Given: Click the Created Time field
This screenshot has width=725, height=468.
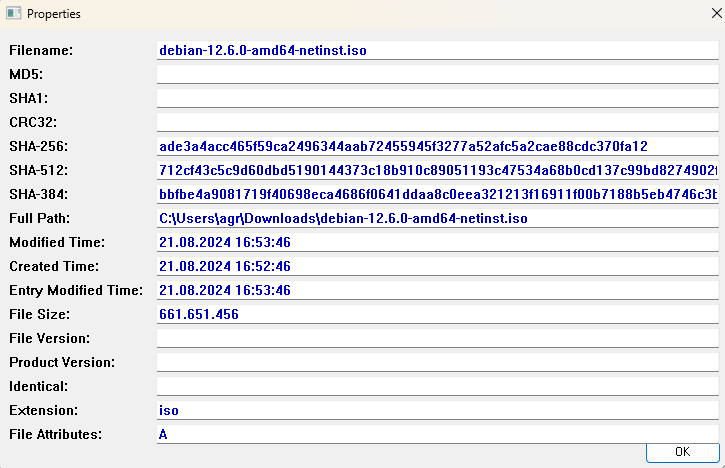Looking at the screenshot, I should pyautogui.click(x=437, y=266).
